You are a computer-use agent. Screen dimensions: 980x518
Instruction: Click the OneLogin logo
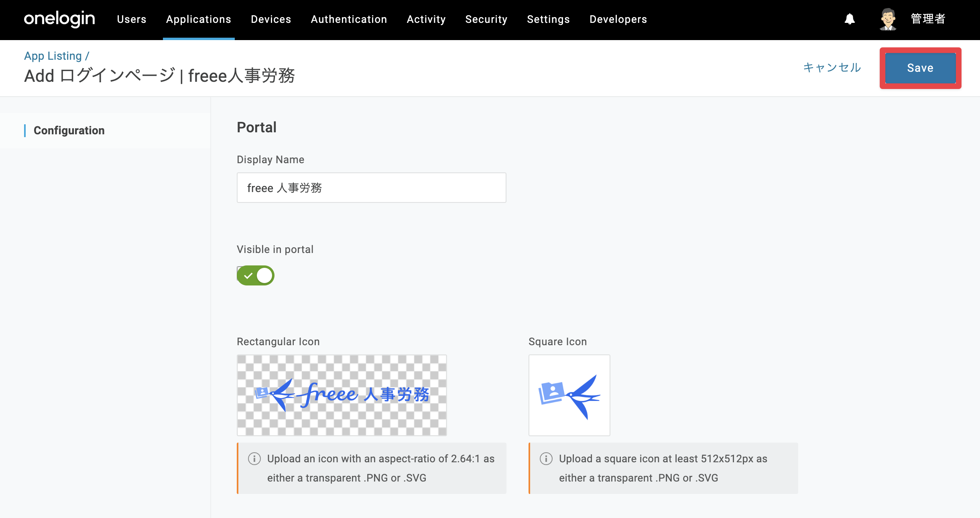59,19
